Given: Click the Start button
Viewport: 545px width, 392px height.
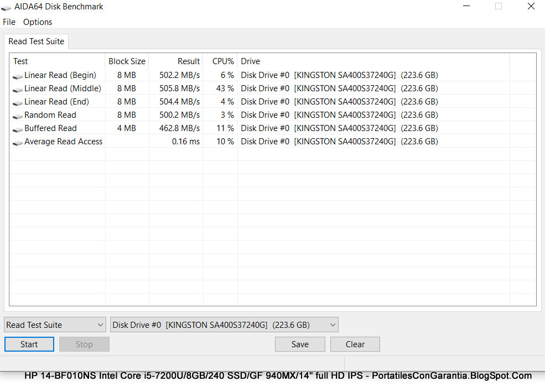Looking at the screenshot, I should (29, 344).
